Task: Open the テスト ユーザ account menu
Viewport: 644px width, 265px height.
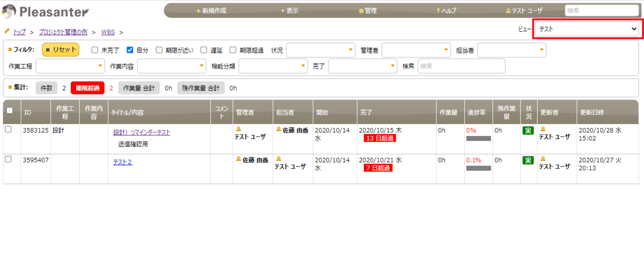Action: (x=524, y=11)
